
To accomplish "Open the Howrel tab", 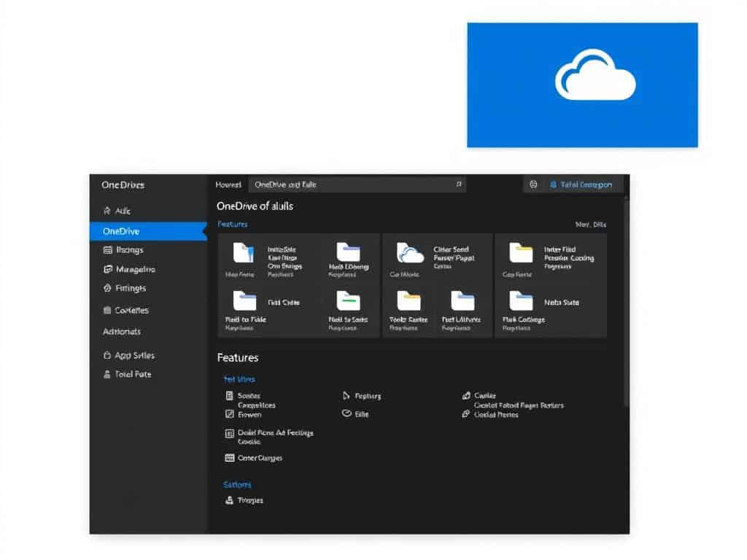I will point(228,184).
